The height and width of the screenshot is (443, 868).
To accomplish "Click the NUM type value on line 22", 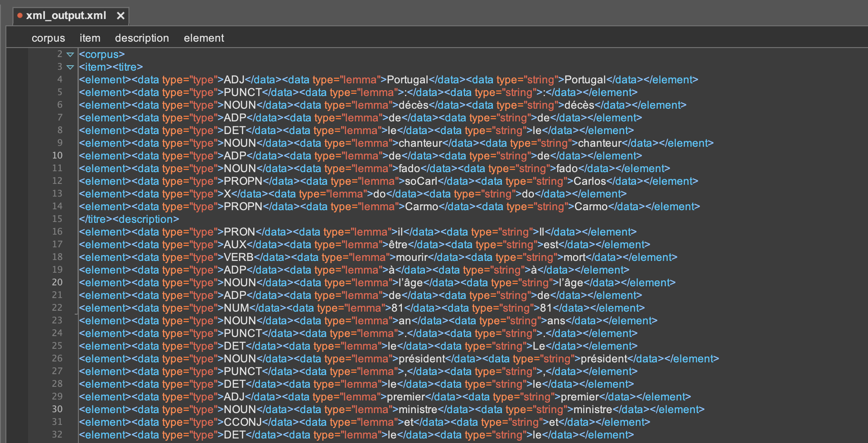I will click(x=236, y=308).
